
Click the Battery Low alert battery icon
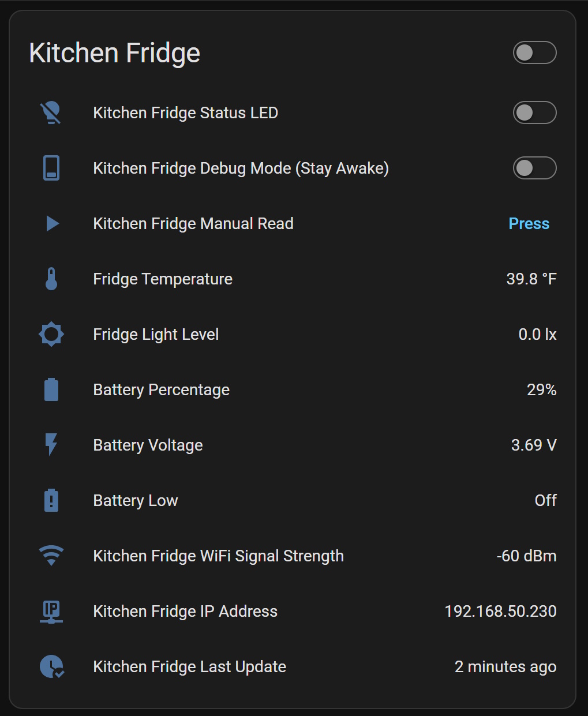51,500
